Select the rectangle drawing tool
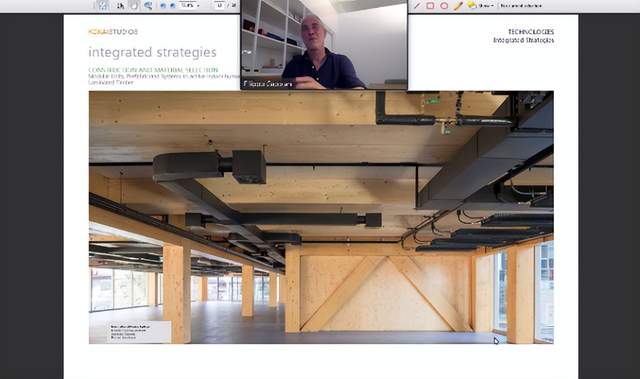640x379 pixels. 430,6
